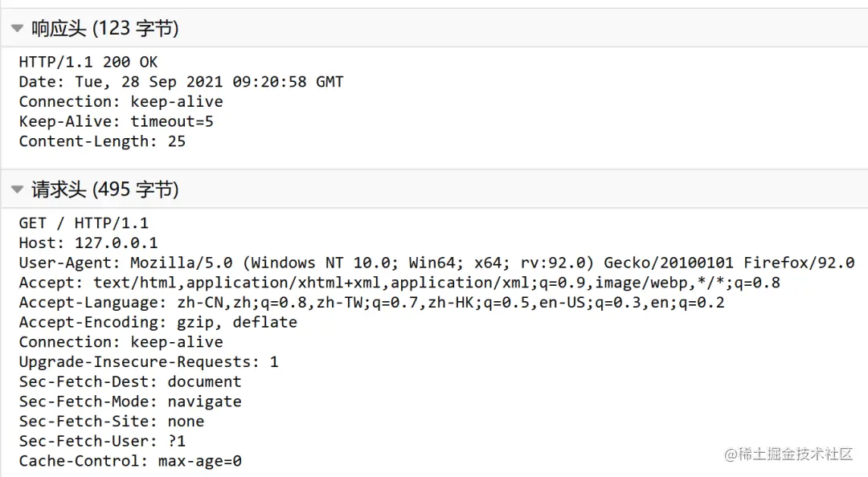Select the Keep-Alive: timeout=5 line
Screen dimensions: 868x477
pos(117,122)
